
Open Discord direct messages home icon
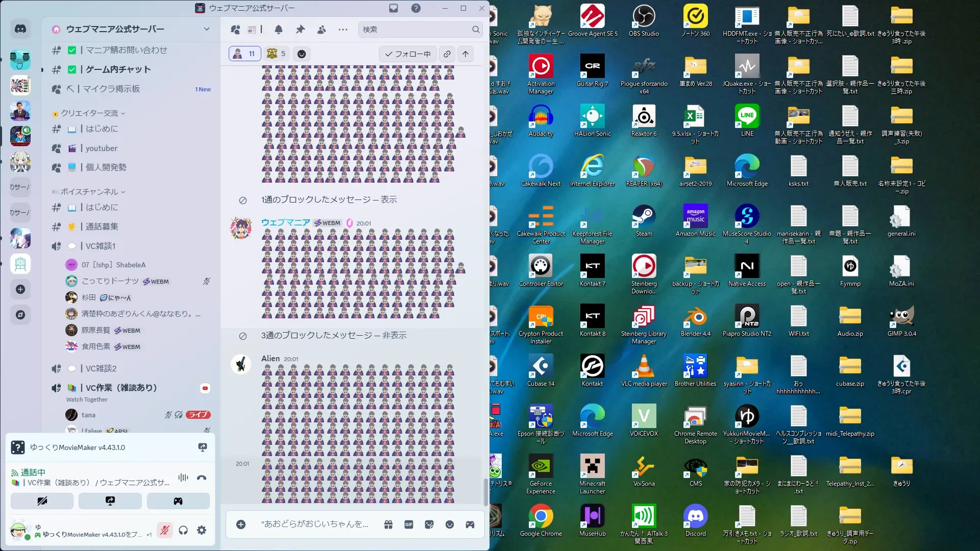tap(20, 29)
